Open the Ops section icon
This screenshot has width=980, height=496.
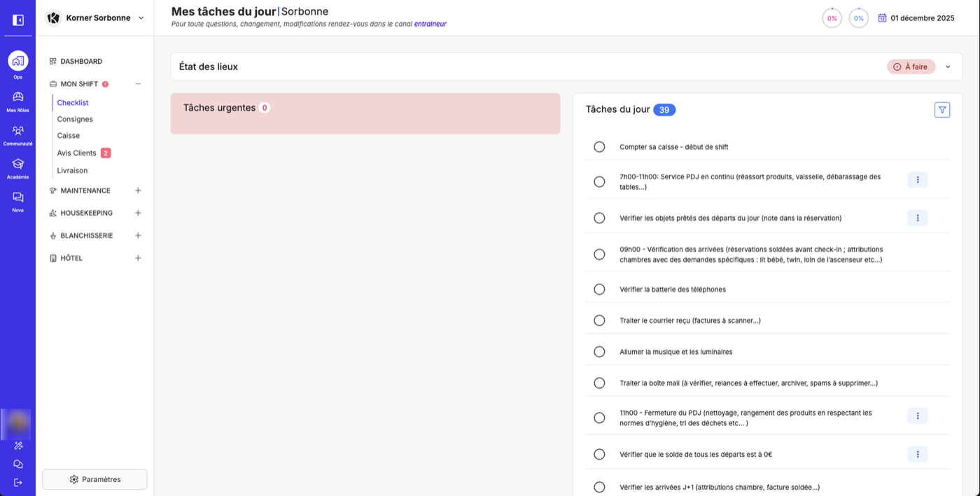[18, 61]
